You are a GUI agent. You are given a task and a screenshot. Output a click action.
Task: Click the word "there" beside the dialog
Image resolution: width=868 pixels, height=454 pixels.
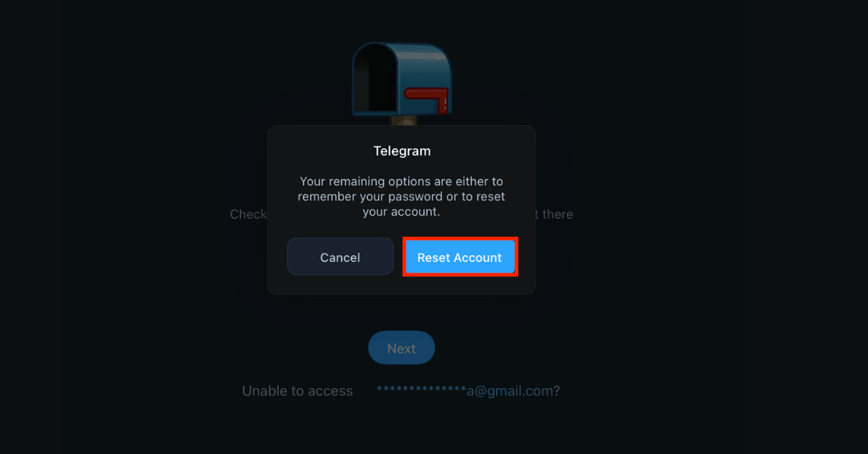557,214
